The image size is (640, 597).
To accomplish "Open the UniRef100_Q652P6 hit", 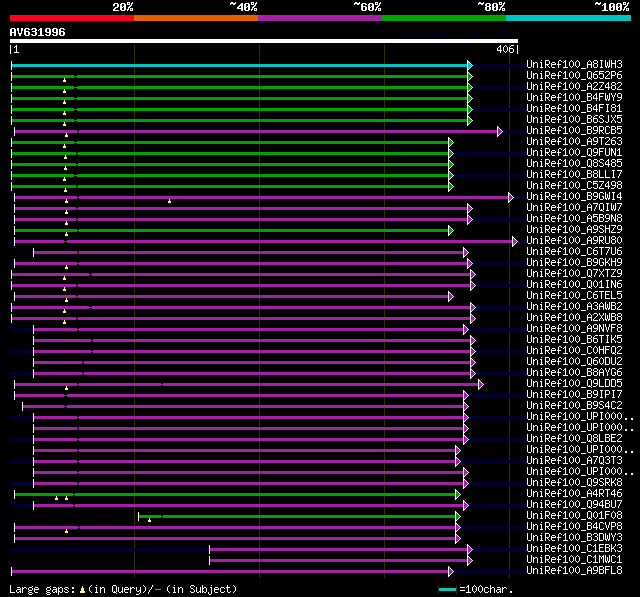I will tap(574, 75).
